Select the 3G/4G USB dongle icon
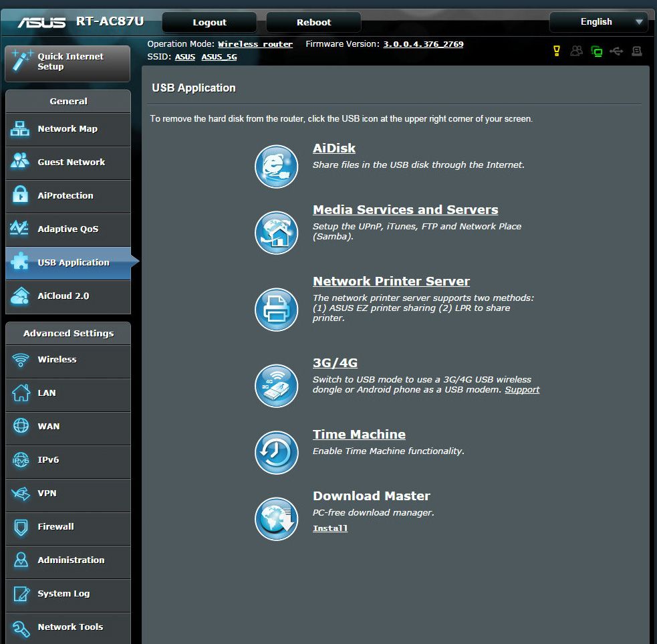 coord(276,385)
